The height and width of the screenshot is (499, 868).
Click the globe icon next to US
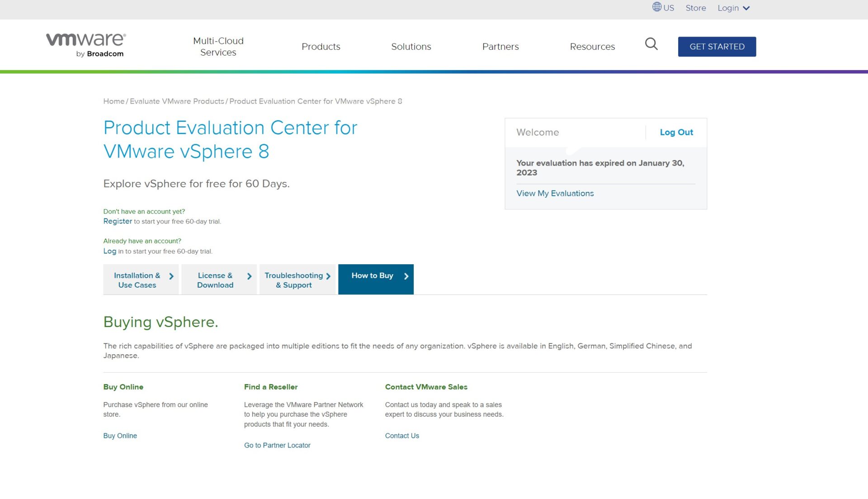(x=656, y=7)
